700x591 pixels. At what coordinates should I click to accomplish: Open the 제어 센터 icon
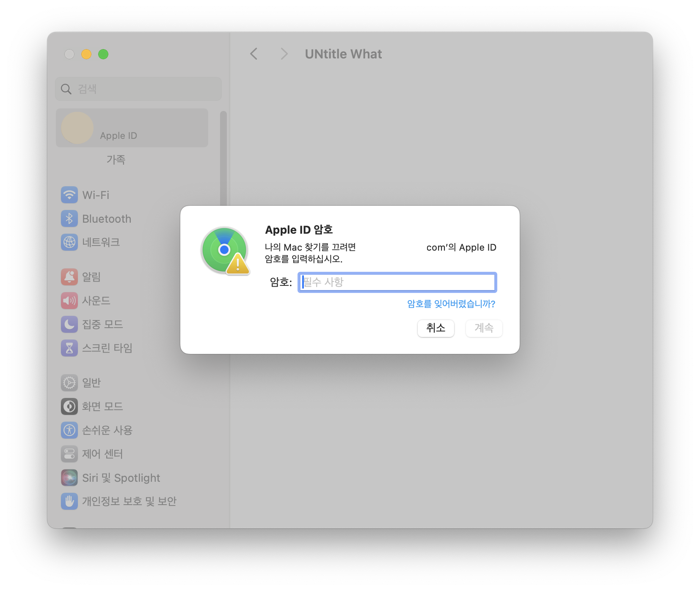tap(69, 454)
